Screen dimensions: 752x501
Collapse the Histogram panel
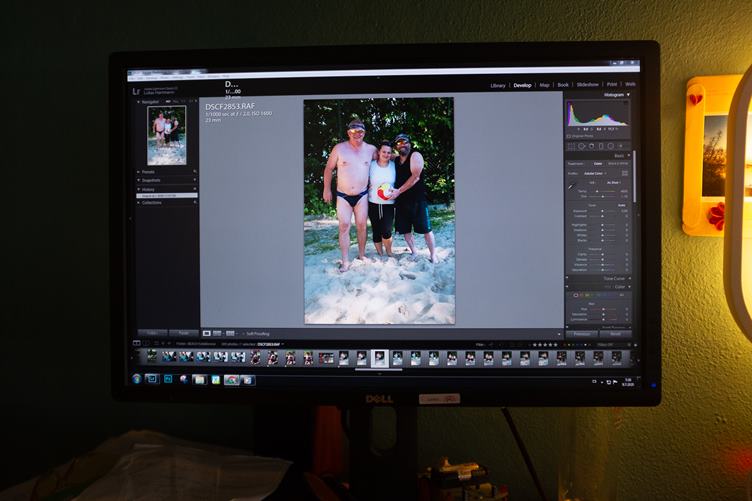pos(628,95)
